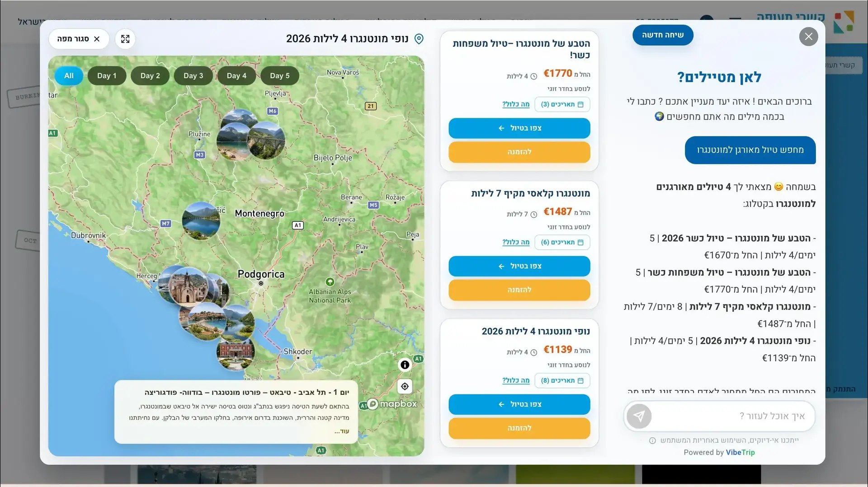Click the red palace photo marker near Shkoder
This screenshot has height=487, width=868.
236,353
